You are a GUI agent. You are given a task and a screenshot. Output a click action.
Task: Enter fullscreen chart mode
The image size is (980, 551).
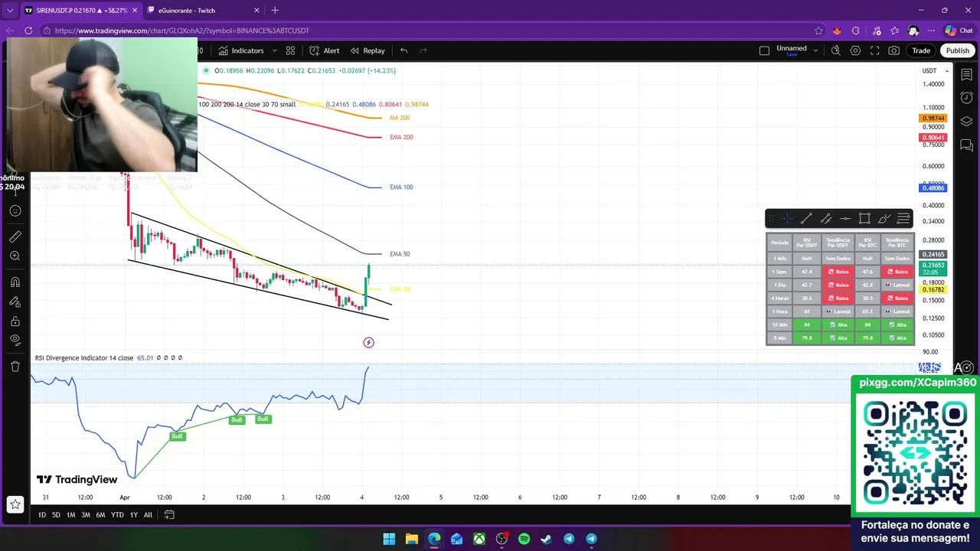pyautogui.click(x=874, y=51)
